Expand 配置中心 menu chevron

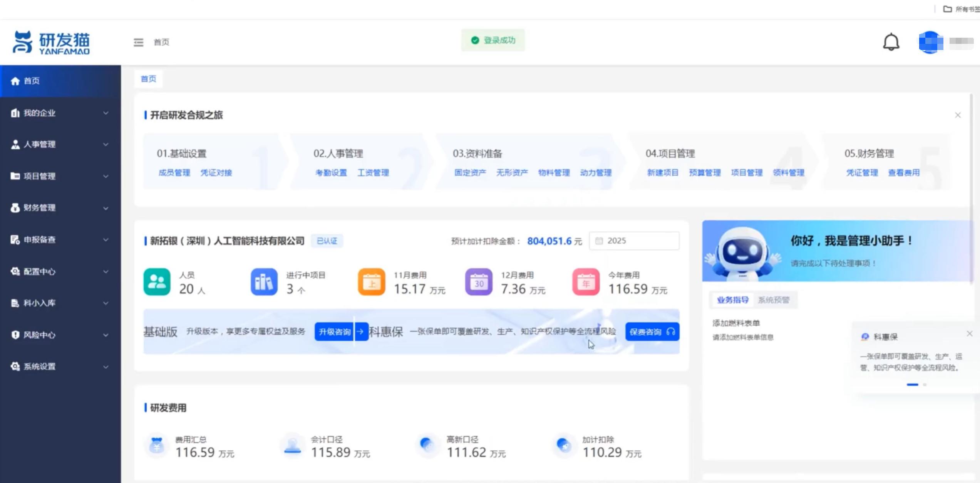[106, 272]
